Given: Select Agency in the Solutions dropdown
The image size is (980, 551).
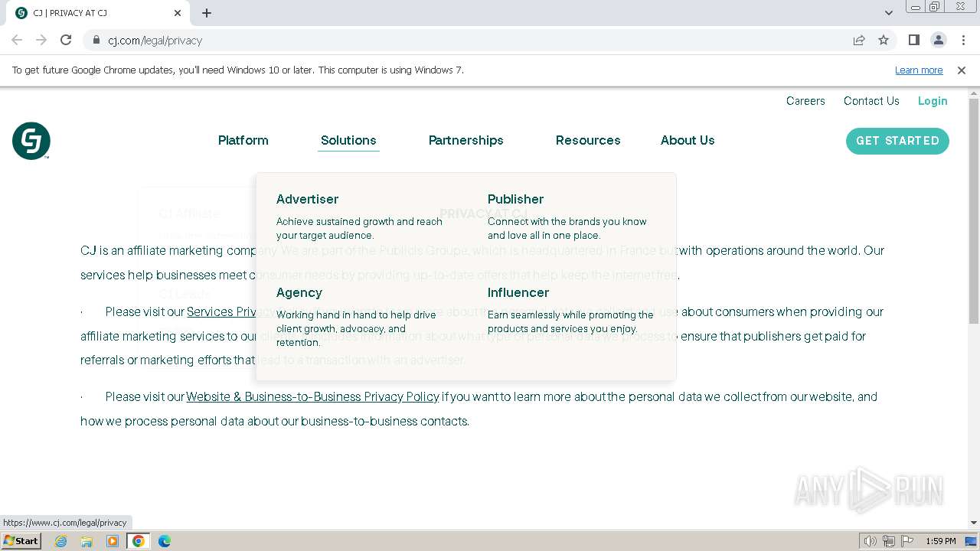Looking at the screenshot, I should (x=299, y=292).
